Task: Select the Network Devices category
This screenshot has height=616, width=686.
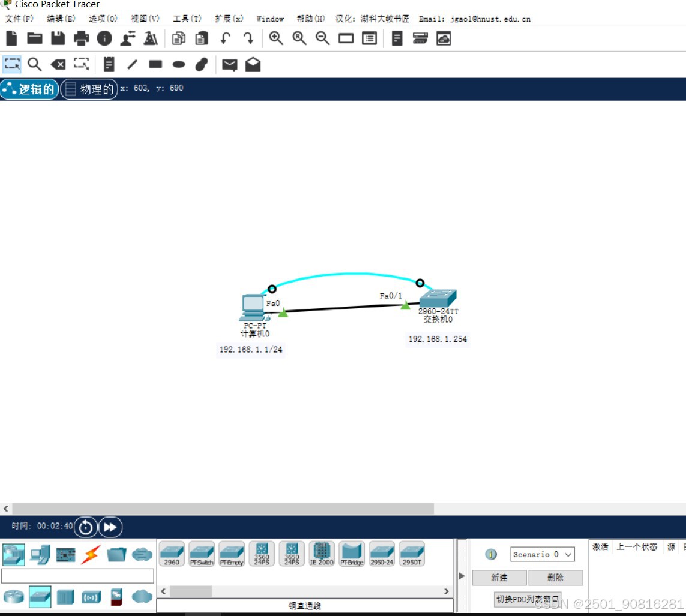Action: pos(14,555)
